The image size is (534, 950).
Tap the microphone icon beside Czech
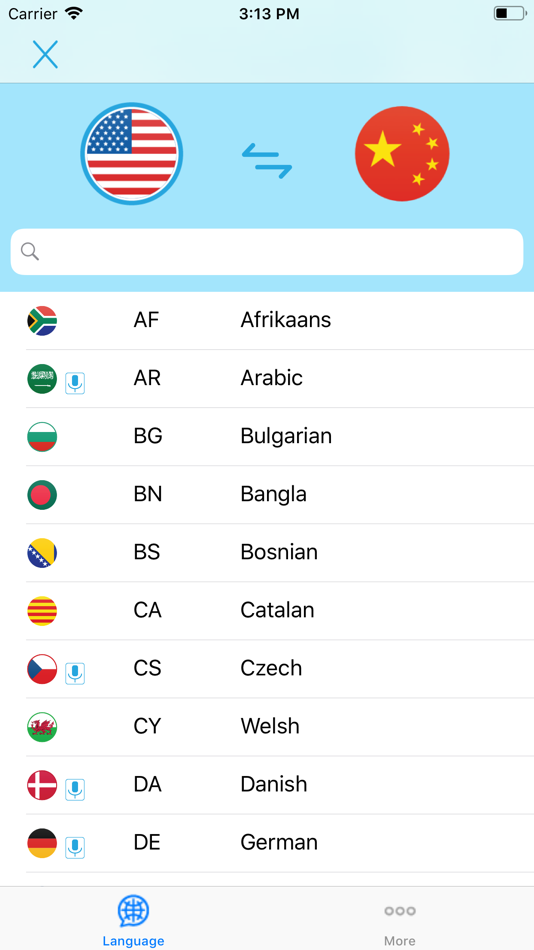point(75,673)
